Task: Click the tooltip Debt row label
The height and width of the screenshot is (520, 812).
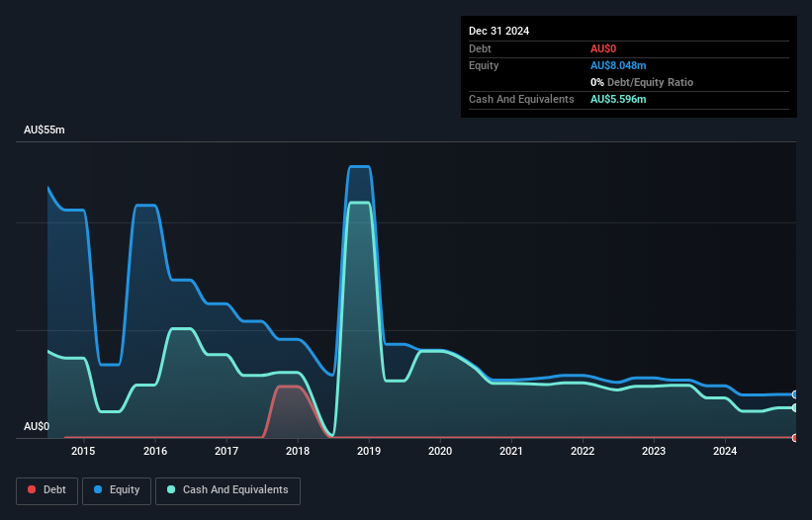Action: pyautogui.click(x=480, y=48)
